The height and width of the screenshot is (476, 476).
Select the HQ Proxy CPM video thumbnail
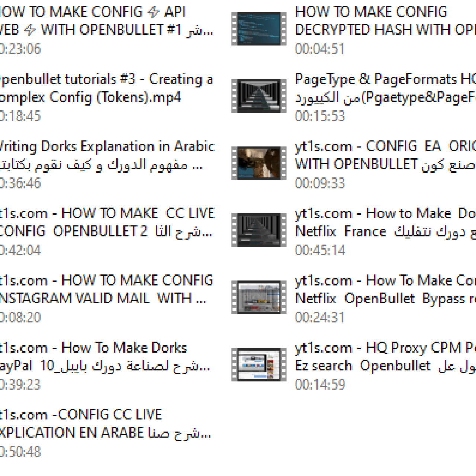click(259, 364)
